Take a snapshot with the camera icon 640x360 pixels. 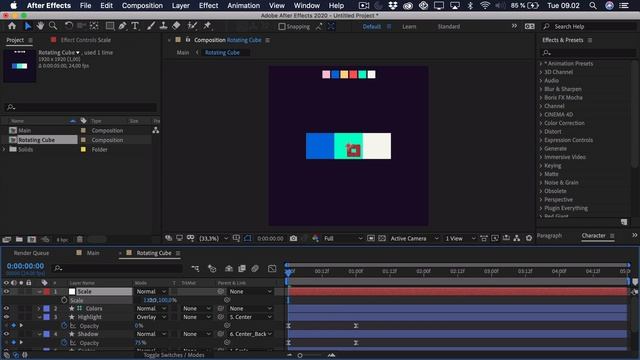293,238
